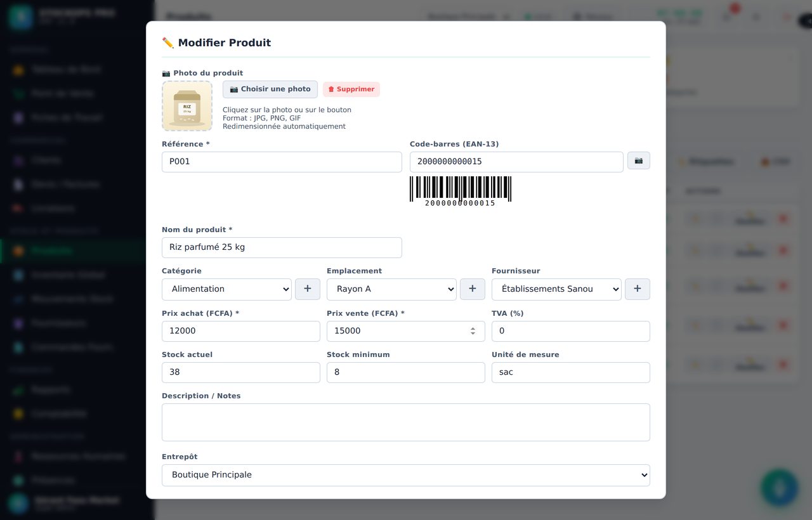Add a new category with plus button
Screen dimensions: 812x520
coord(308,289)
